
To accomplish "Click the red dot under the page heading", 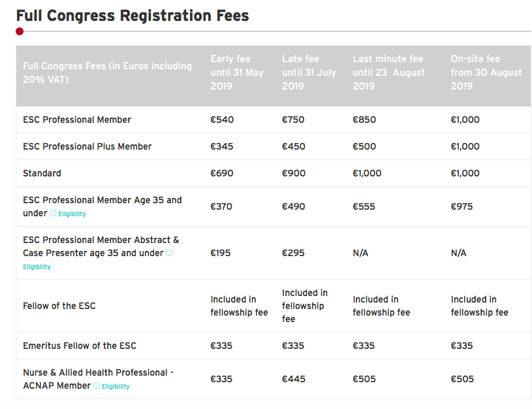I will [20, 31].
